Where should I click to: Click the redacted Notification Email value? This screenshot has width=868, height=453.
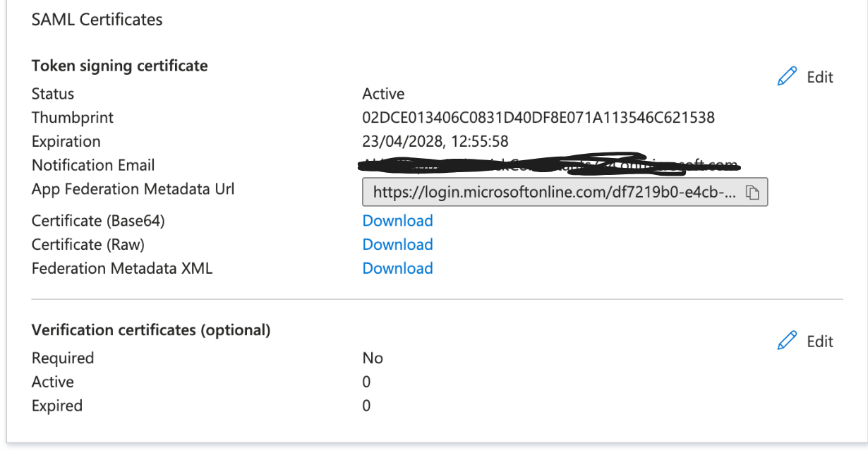(550, 164)
